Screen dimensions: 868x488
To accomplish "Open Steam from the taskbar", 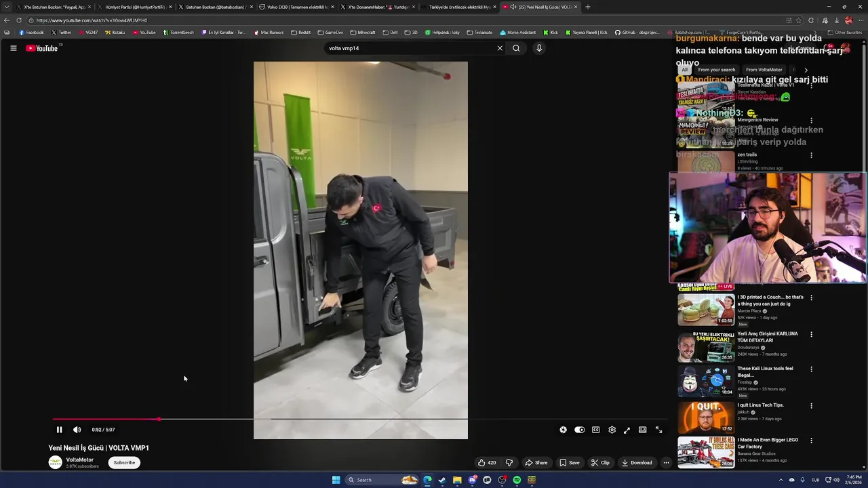I will [442, 480].
